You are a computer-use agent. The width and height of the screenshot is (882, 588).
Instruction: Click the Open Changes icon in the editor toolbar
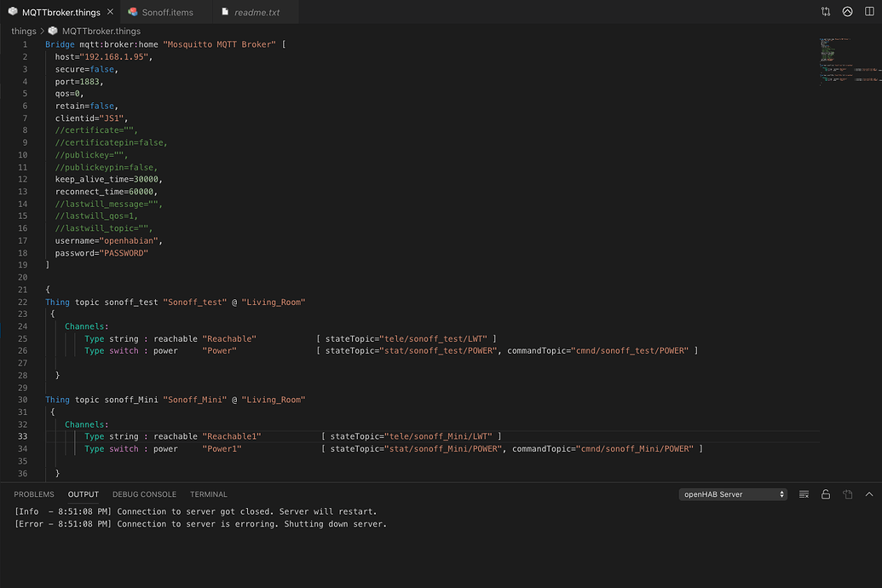(x=826, y=11)
